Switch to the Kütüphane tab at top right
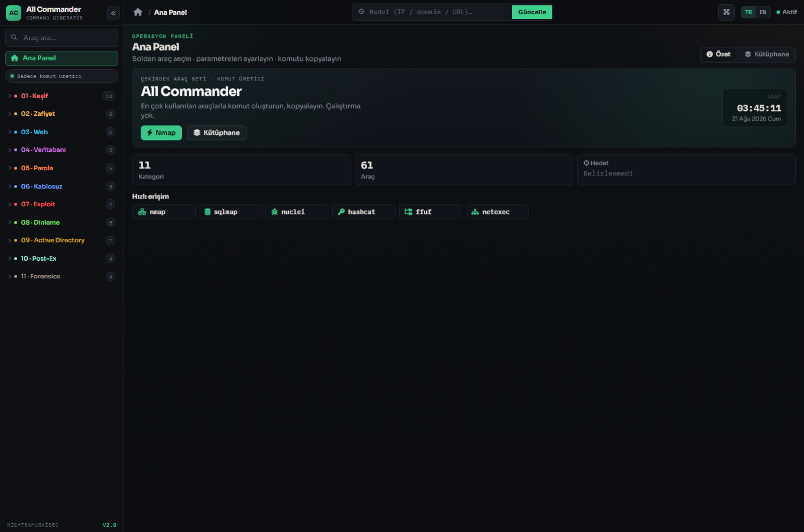This screenshot has width=804, height=532. [x=767, y=54]
